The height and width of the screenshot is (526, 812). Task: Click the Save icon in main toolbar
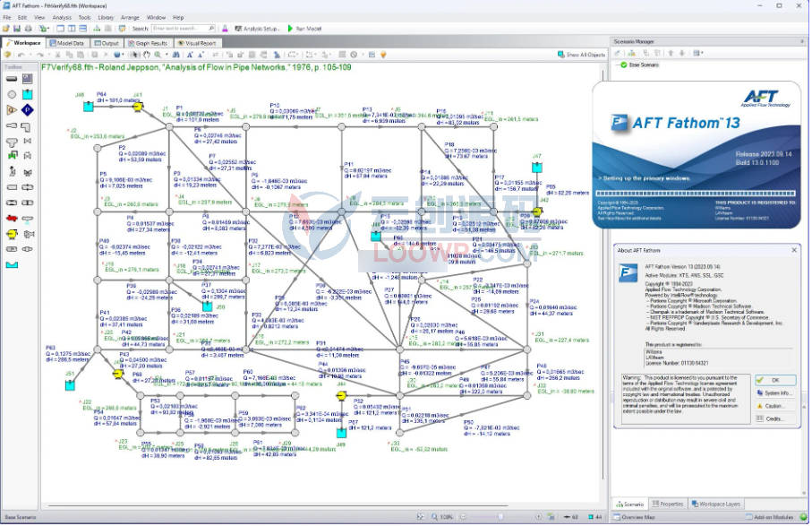click(17, 29)
